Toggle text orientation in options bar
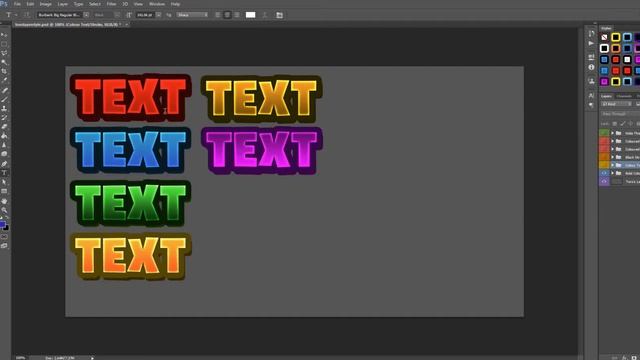The width and height of the screenshot is (640, 360). pos(27,15)
